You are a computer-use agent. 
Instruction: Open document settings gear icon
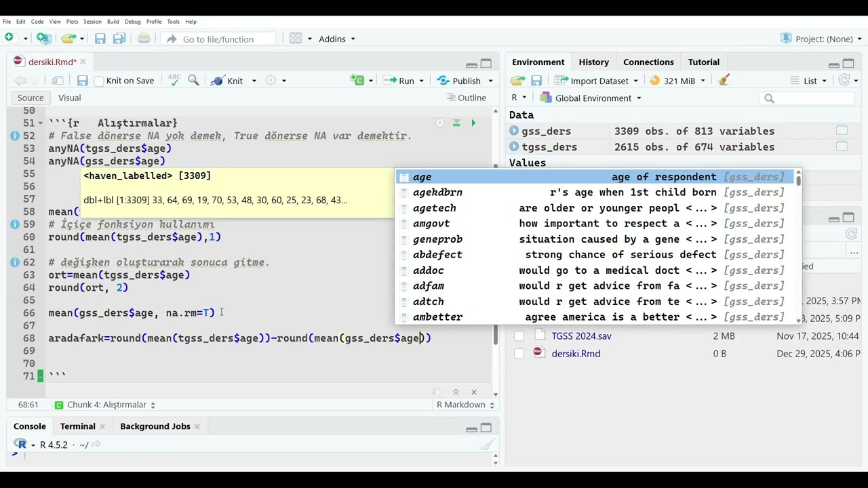(271, 80)
